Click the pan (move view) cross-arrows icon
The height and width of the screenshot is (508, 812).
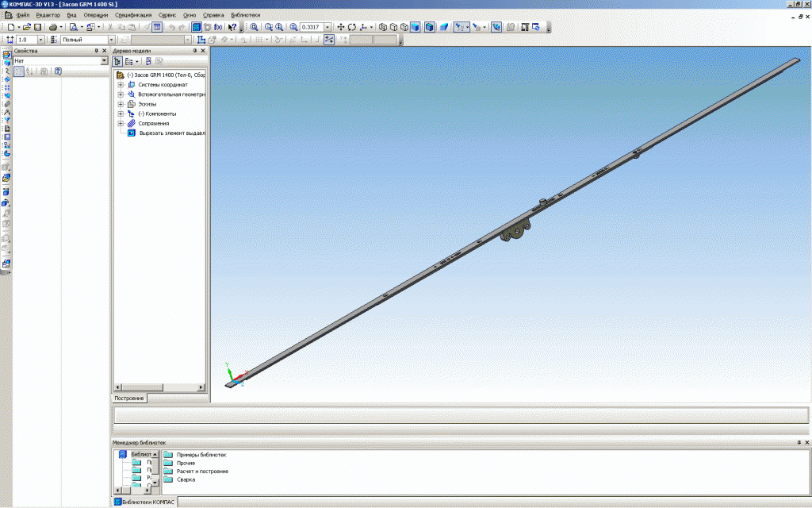341,27
